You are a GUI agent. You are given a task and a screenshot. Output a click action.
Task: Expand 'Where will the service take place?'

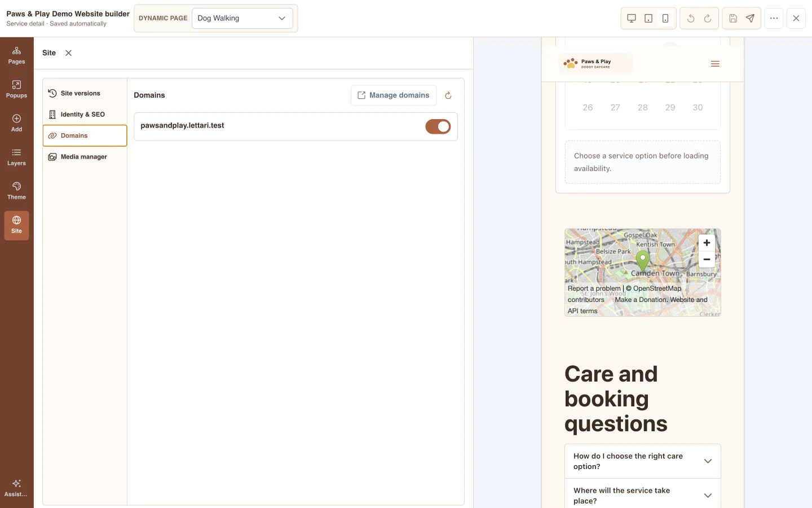click(x=642, y=494)
